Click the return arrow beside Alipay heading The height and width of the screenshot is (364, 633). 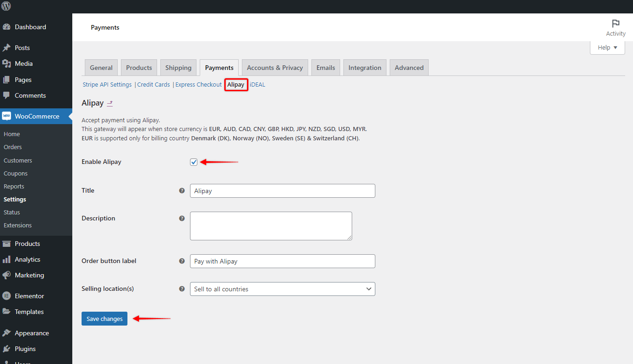click(110, 103)
